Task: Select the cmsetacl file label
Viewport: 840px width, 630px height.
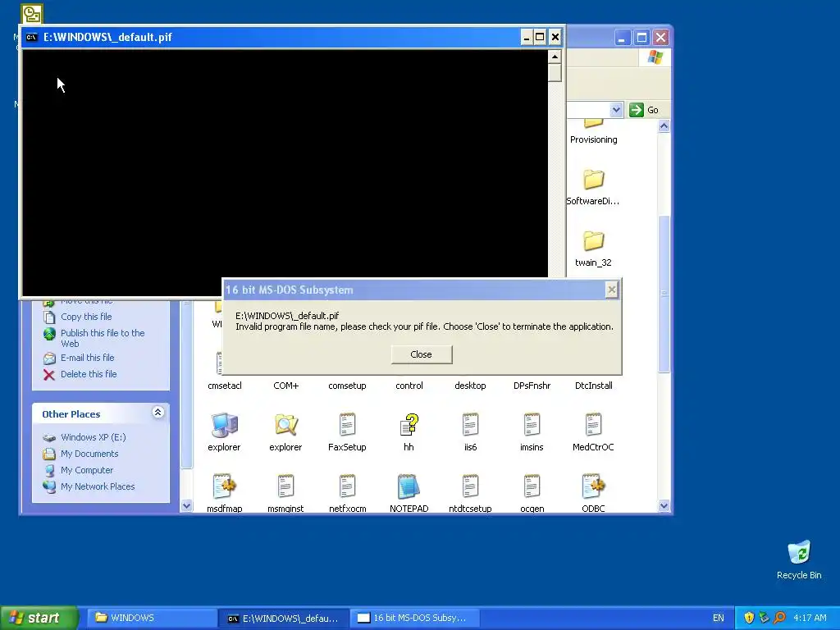Action: point(225,386)
